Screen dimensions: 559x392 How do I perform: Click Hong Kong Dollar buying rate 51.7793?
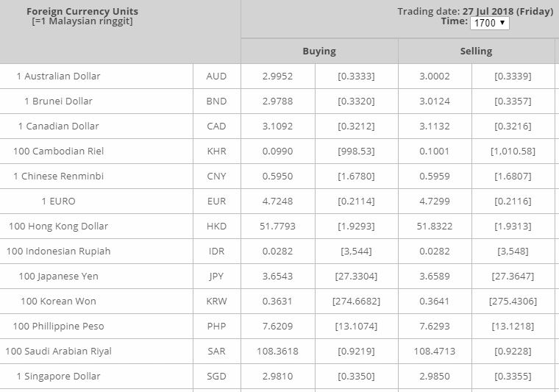pyautogui.click(x=277, y=227)
